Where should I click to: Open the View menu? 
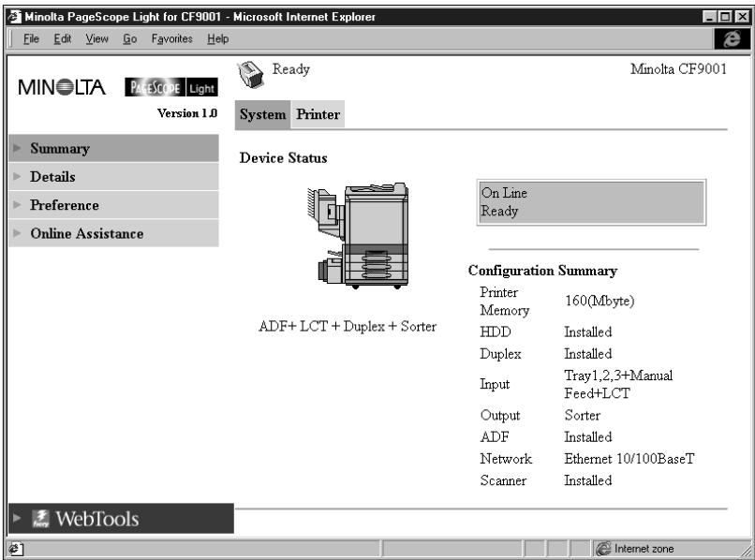96,38
